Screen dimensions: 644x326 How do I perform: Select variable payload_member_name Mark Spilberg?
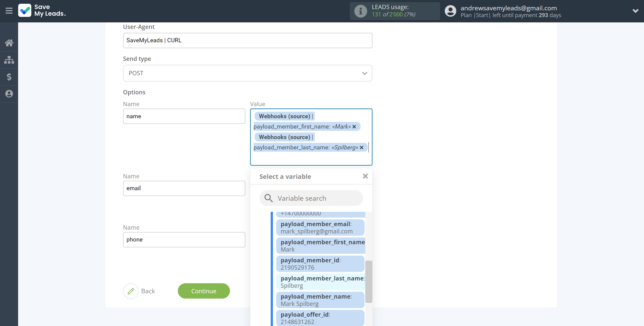320,300
